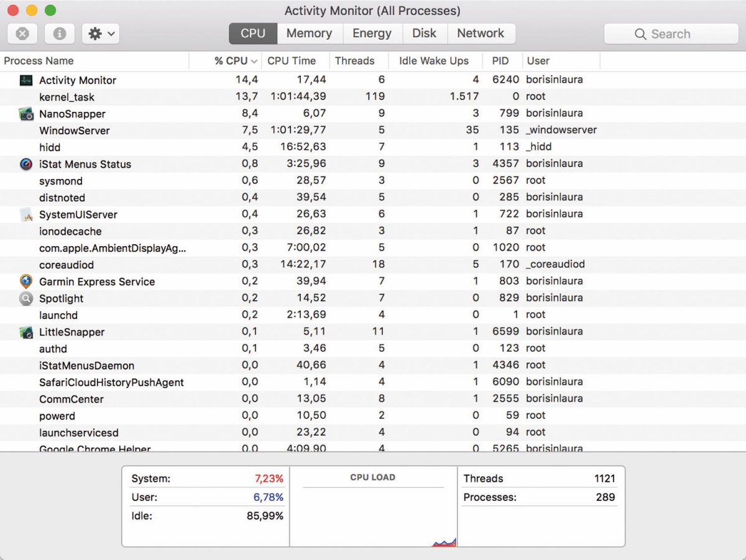Select the distnoted process row
The image size is (746, 560).
click(373, 198)
